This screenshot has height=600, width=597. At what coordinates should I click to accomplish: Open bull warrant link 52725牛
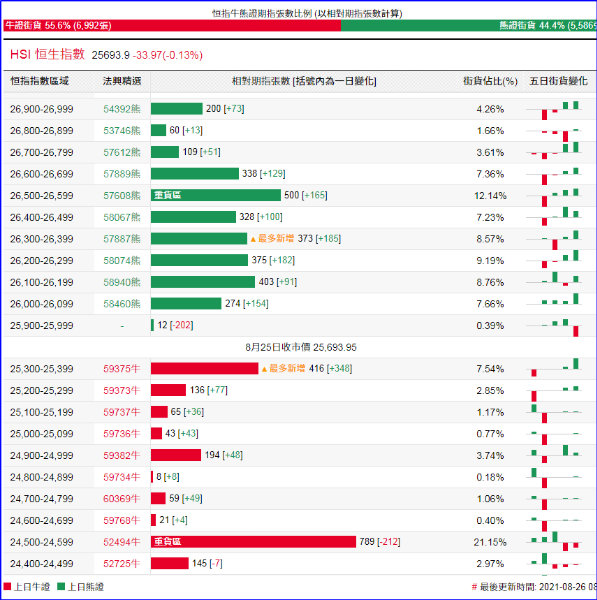pos(122,564)
